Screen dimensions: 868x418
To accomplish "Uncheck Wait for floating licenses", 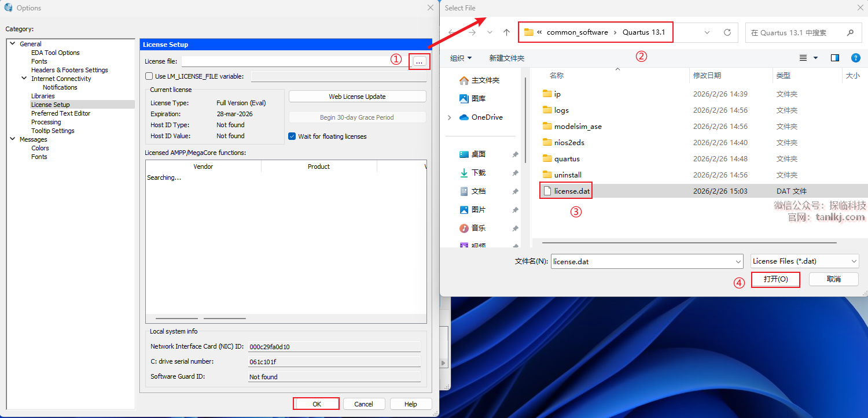I will [x=292, y=136].
